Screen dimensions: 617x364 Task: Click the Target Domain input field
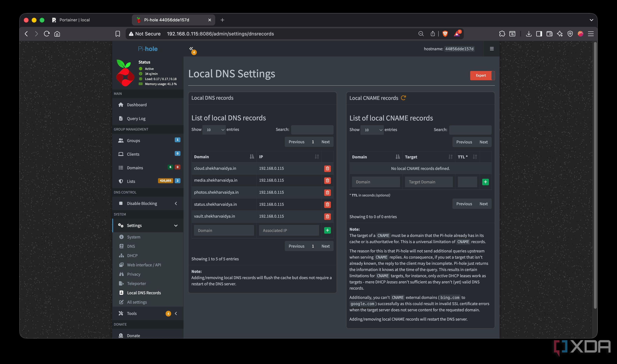[x=429, y=182]
